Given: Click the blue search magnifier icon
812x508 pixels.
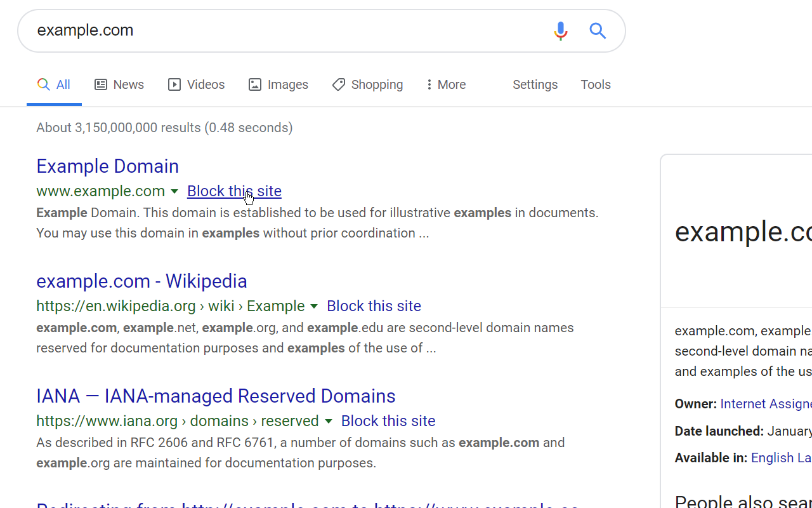Looking at the screenshot, I should 598,30.
